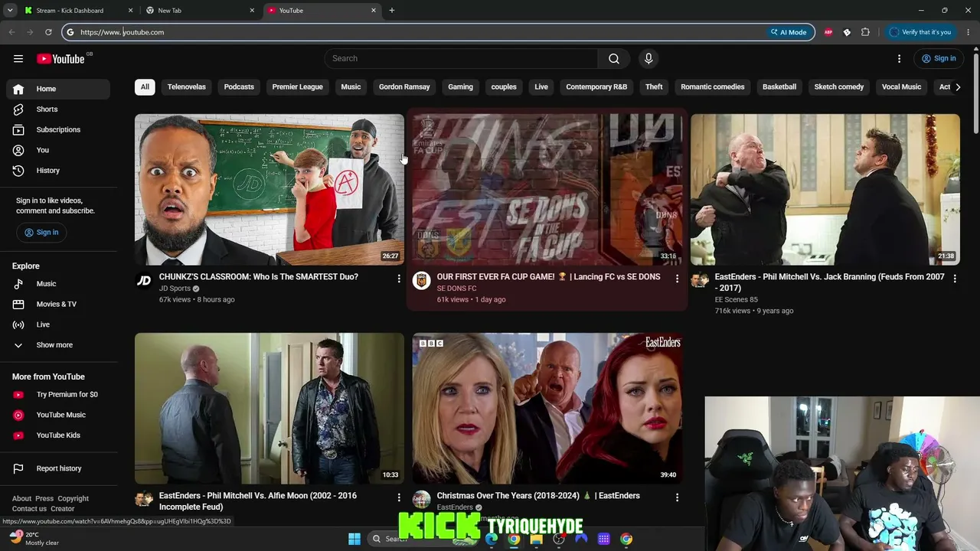
Task: Open the JD Sports channel name link
Action: click(x=175, y=289)
